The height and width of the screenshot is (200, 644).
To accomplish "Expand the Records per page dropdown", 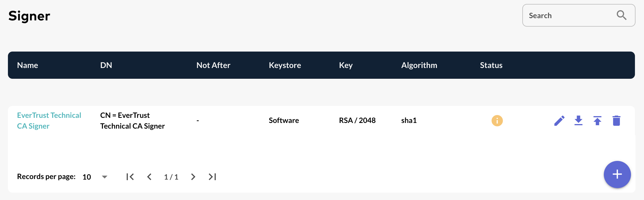I will 104,177.
